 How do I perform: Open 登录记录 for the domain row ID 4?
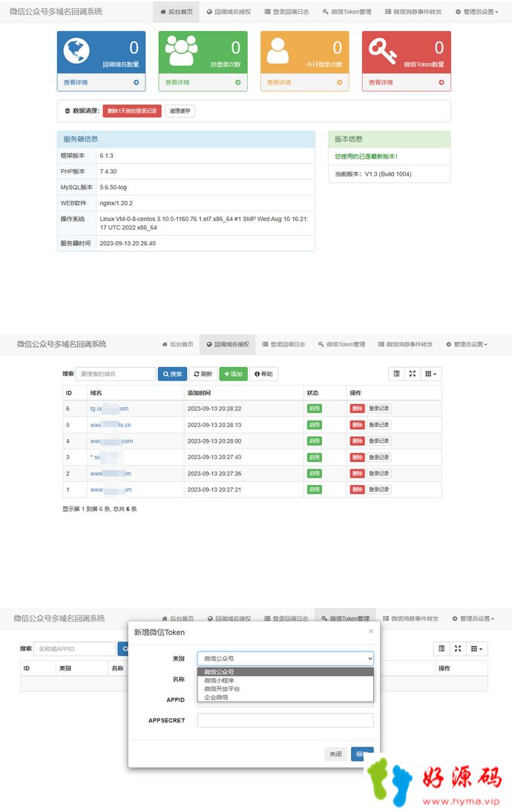click(x=379, y=441)
